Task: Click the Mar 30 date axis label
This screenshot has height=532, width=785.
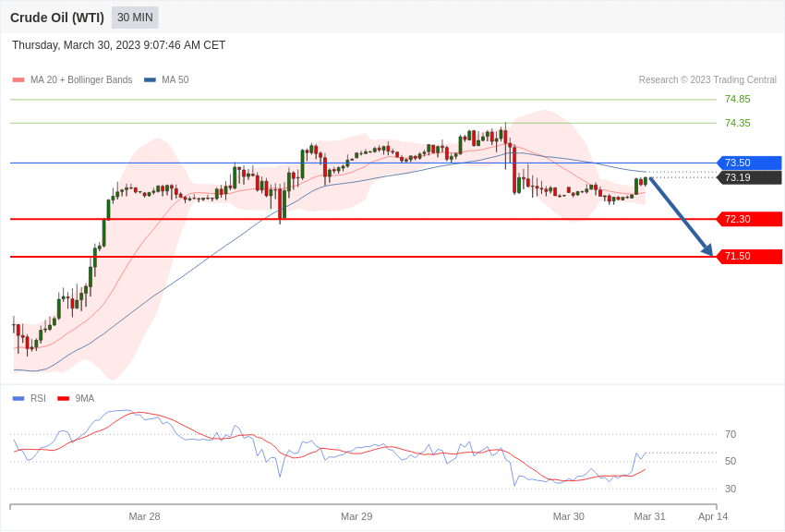Action: 568,516
